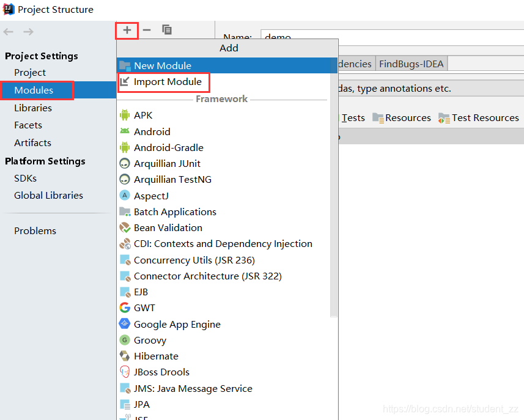Open Facets in the sidebar

click(x=28, y=125)
